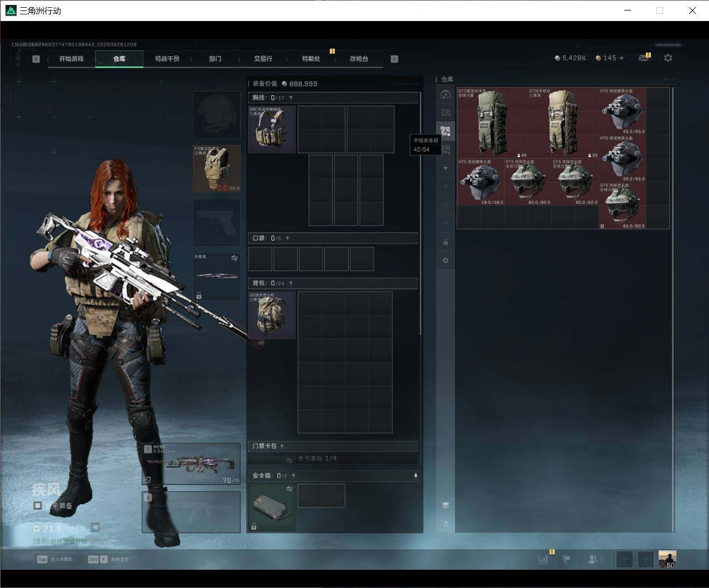Click the statistics bar chart icon
Image resolution: width=709 pixels, height=588 pixels.
(544, 559)
